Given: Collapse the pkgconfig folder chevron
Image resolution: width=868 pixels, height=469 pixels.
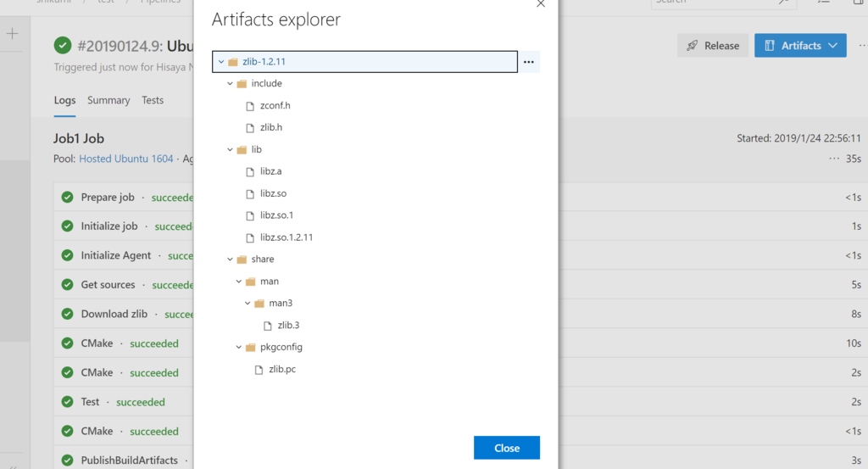Looking at the screenshot, I should click(239, 347).
